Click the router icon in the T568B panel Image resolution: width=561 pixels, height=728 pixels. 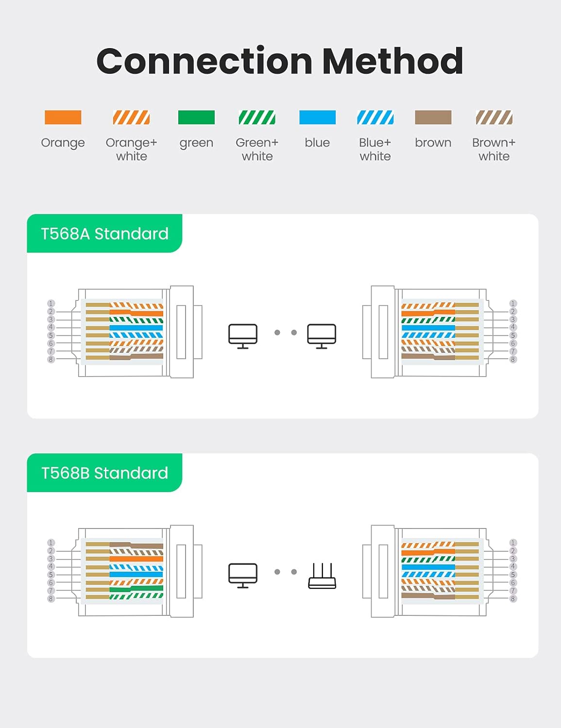(322, 576)
